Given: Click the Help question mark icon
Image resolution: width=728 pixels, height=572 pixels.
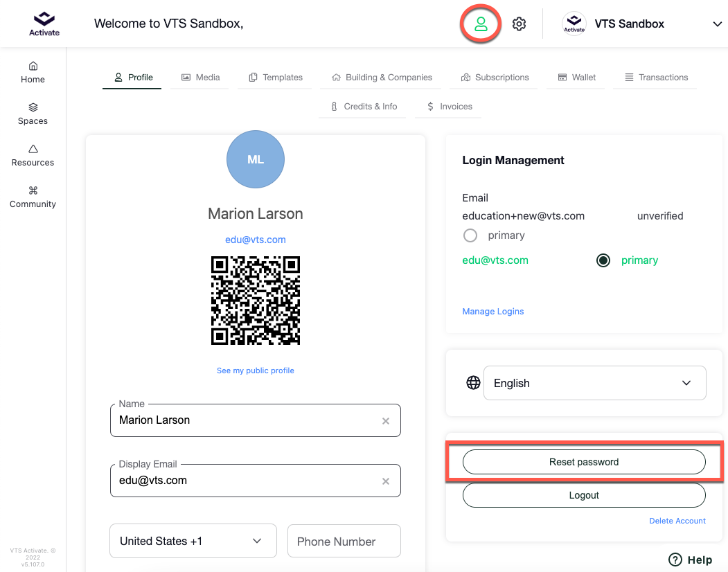Looking at the screenshot, I should (x=675, y=560).
